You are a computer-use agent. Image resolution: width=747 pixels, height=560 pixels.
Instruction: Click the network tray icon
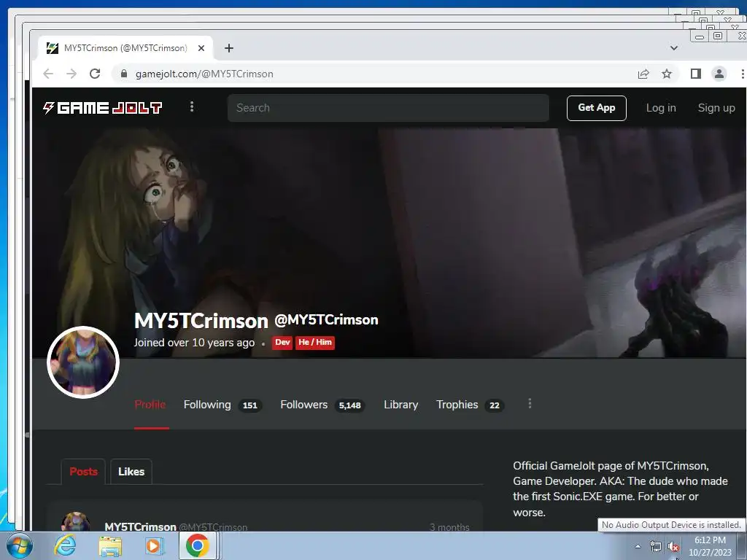(x=656, y=547)
